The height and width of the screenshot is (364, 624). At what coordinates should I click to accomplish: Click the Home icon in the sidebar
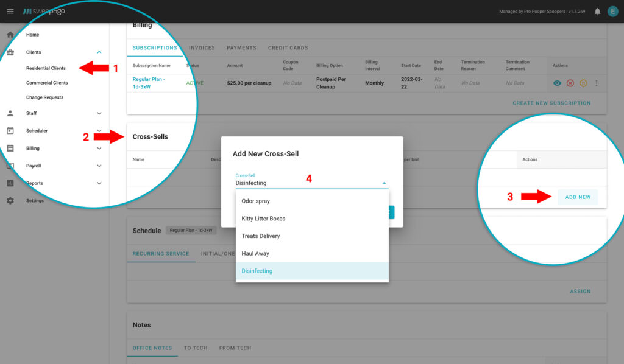(x=9, y=35)
